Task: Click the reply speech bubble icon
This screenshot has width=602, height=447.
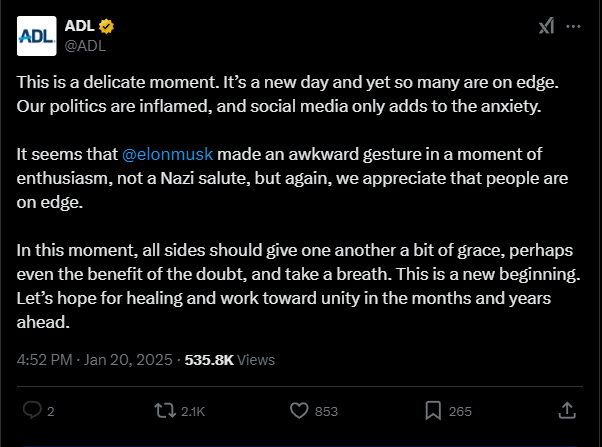Action: click(x=32, y=410)
